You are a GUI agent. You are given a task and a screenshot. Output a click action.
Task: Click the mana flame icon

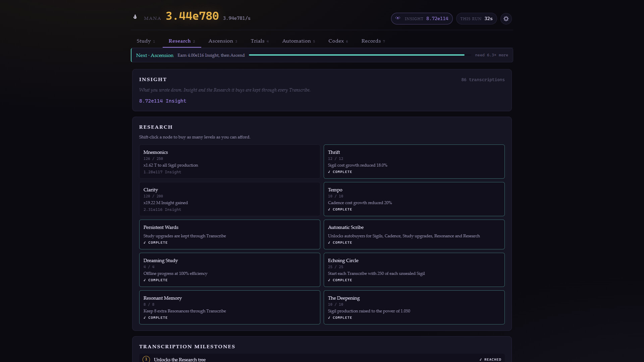click(135, 17)
